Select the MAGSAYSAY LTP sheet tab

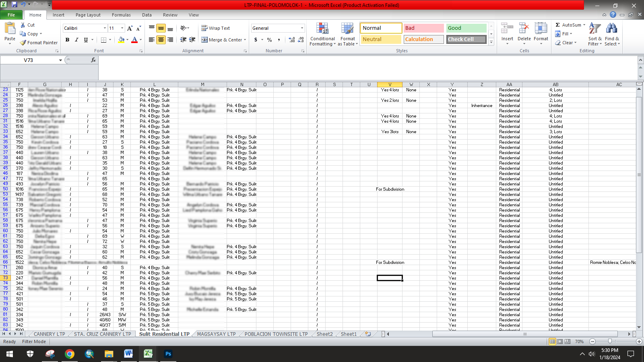click(x=216, y=334)
